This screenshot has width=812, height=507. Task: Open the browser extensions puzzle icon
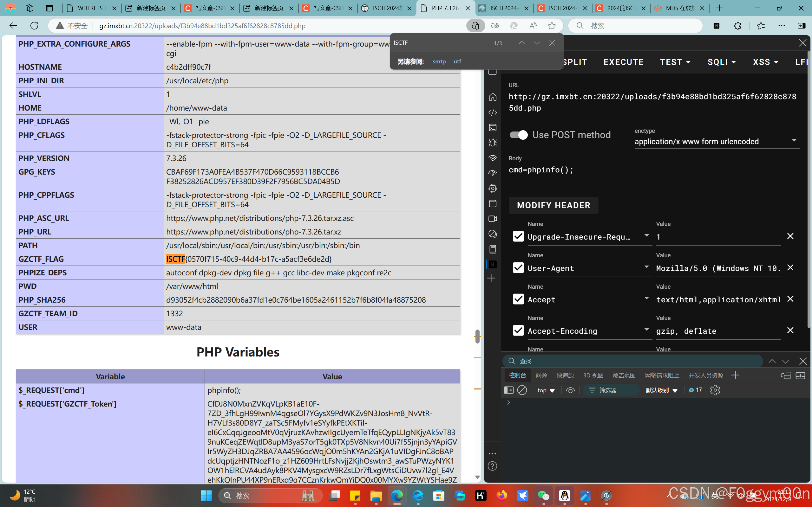tap(737, 26)
